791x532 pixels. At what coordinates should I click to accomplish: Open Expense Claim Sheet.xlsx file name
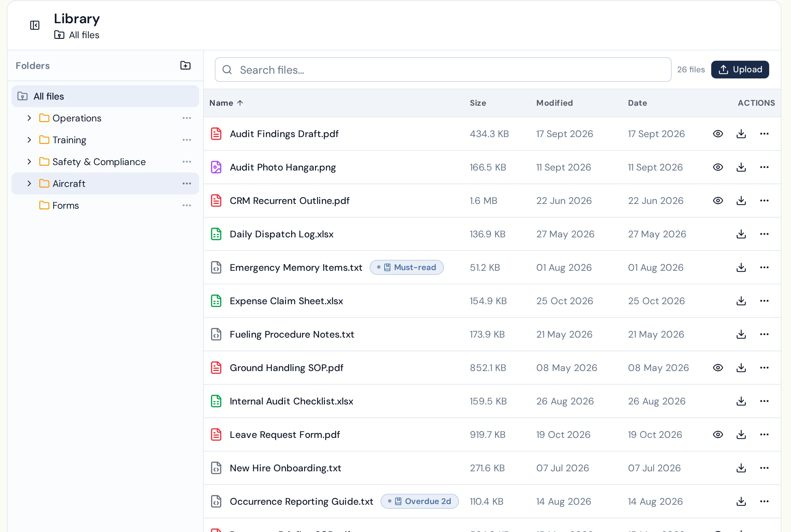point(286,301)
